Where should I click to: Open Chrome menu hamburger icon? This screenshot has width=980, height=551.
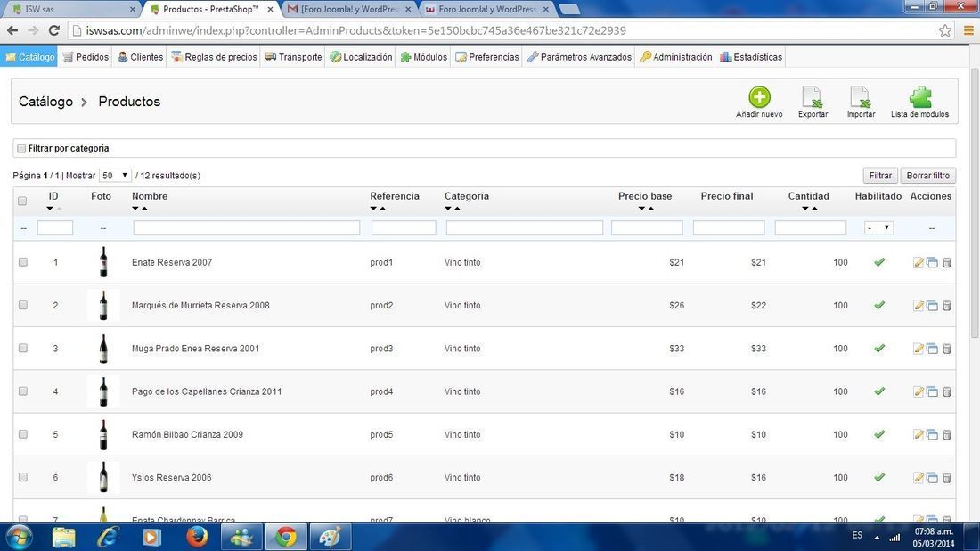click(968, 30)
